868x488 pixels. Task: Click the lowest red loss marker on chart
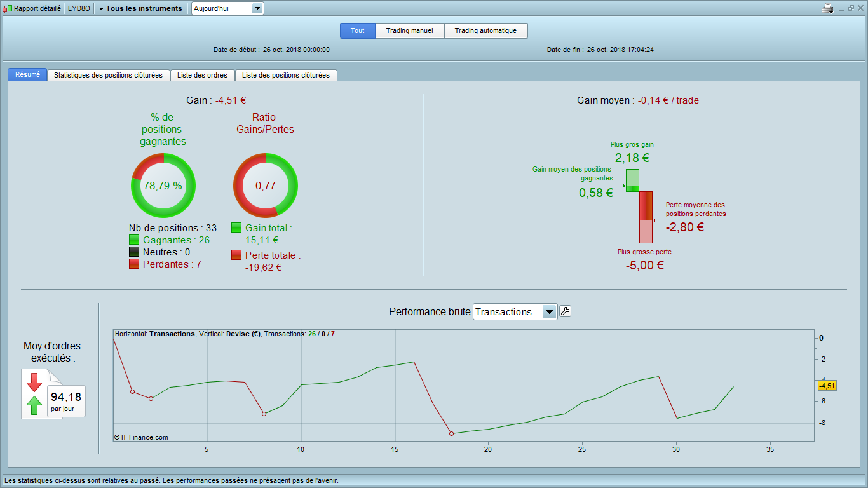[451, 433]
